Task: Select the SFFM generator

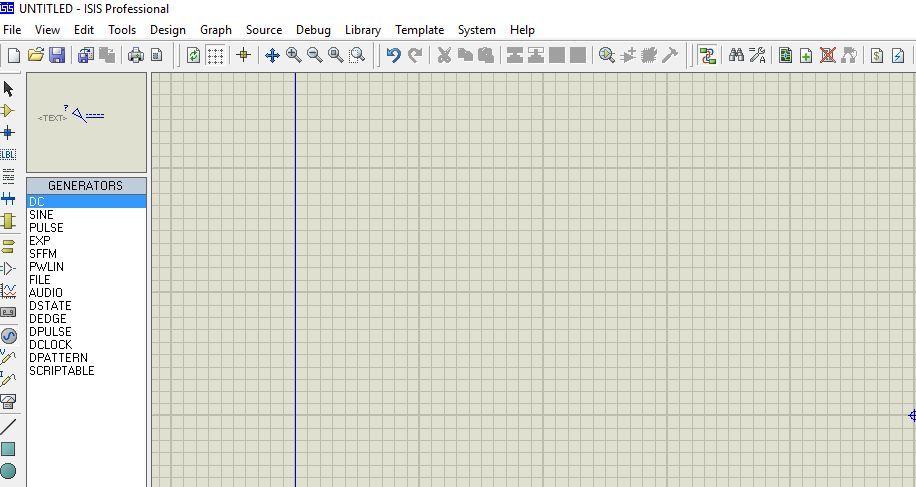Action: [86, 253]
